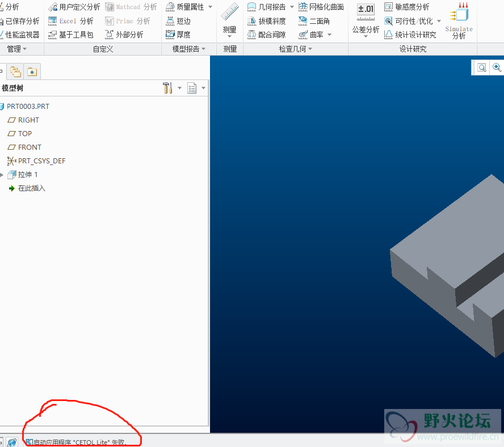Viewport: 504px width, 447px height.
Task: Run the 厚度 thickness check
Action: tap(178, 35)
